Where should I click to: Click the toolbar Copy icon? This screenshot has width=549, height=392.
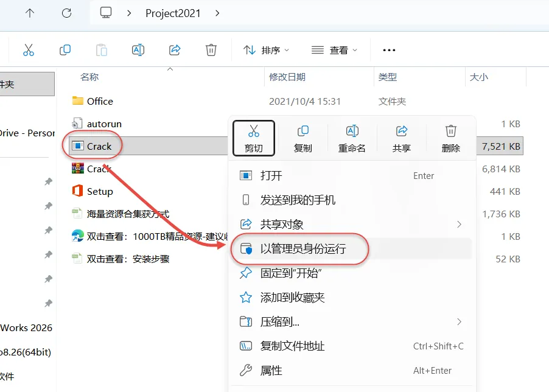click(65, 50)
